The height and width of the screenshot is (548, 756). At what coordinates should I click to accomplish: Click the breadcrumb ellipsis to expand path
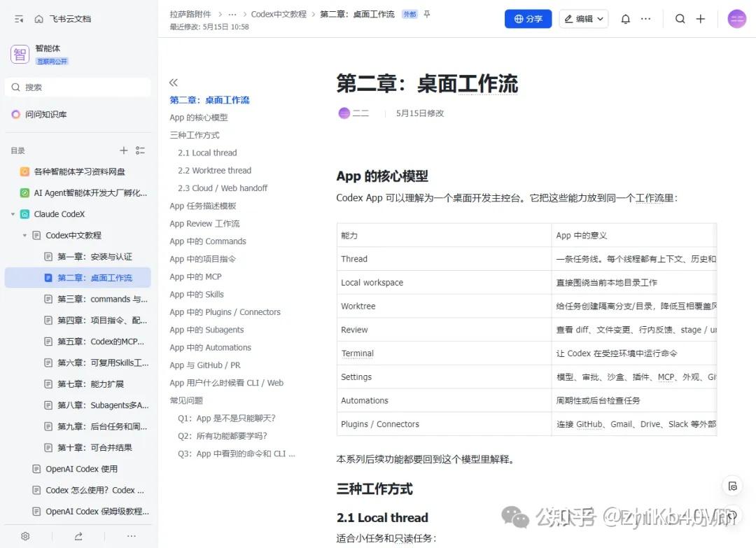coord(232,15)
